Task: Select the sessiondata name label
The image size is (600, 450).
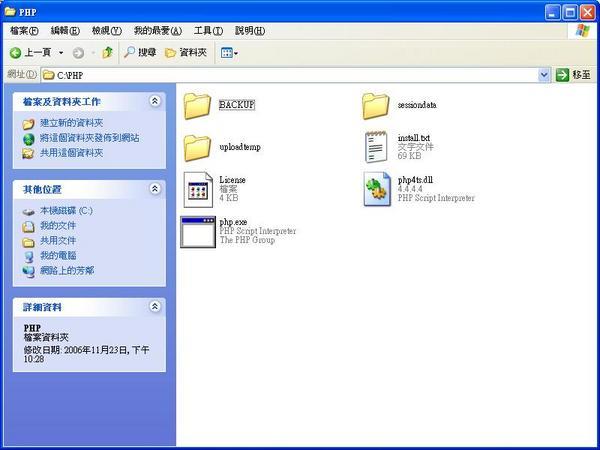Action: coord(417,105)
